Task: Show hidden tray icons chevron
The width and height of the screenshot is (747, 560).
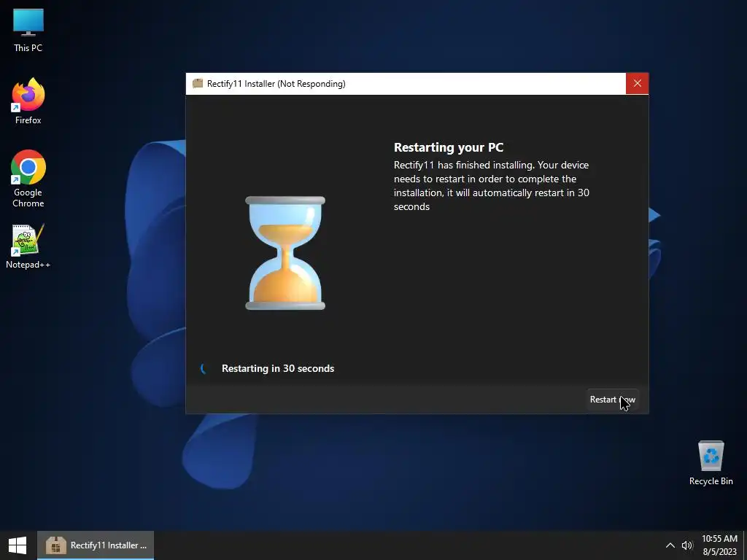Action: click(670, 545)
